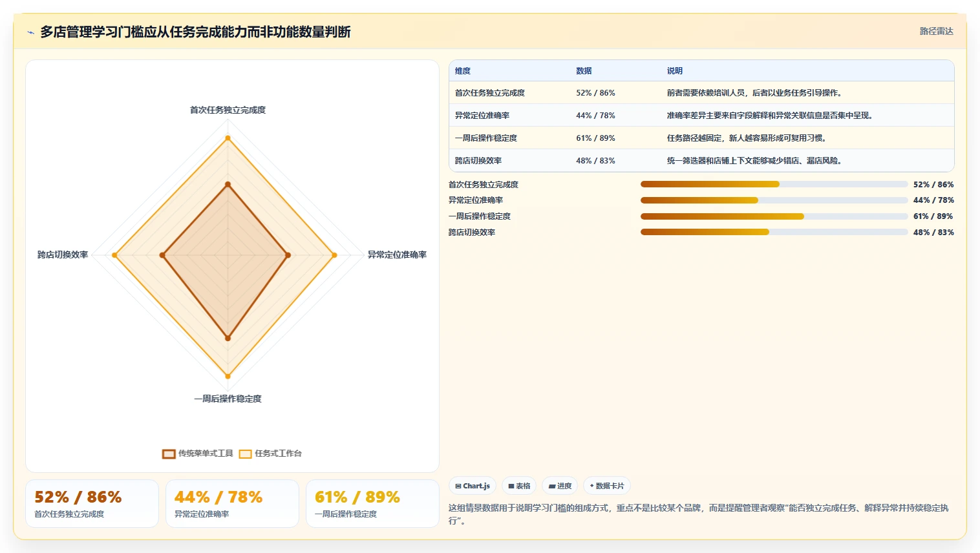Click radar axis label 异常定位准确率
Viewport: 980px width, 553px height.
pyautogui.click(x=397, y=255)
